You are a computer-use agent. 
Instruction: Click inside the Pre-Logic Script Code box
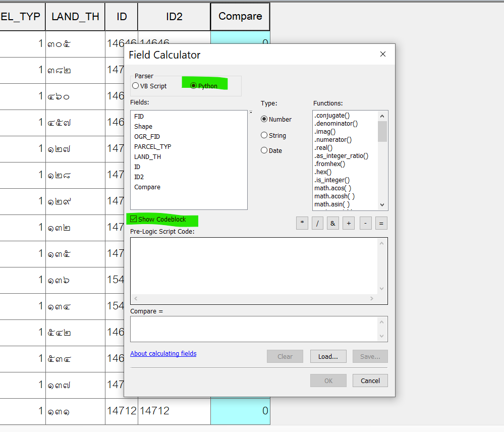254,265
